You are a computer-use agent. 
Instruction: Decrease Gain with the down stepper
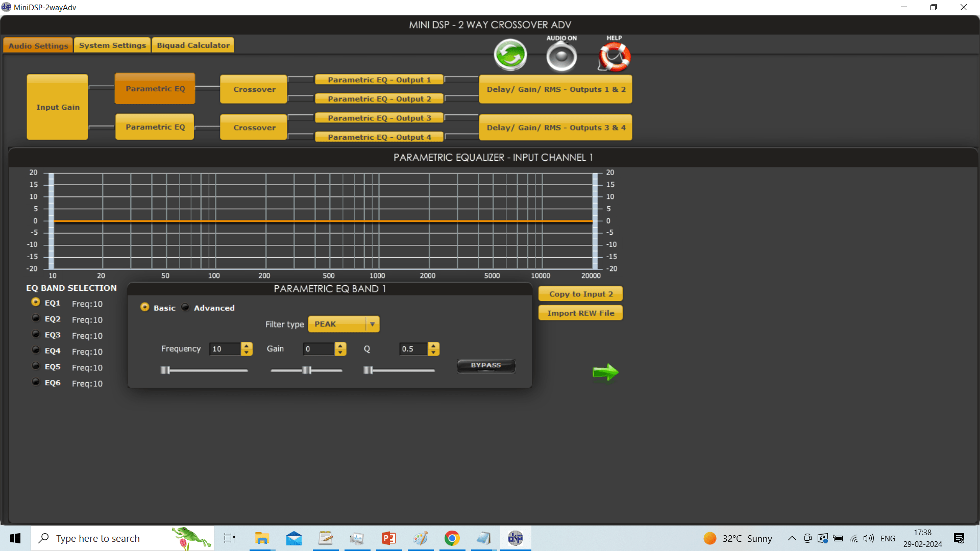point(340,353)
